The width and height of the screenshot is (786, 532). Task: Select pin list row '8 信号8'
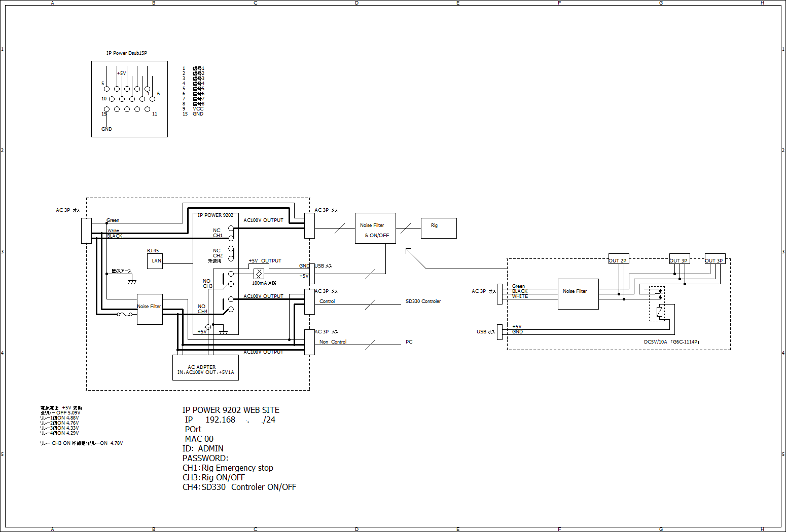point(194,104)
